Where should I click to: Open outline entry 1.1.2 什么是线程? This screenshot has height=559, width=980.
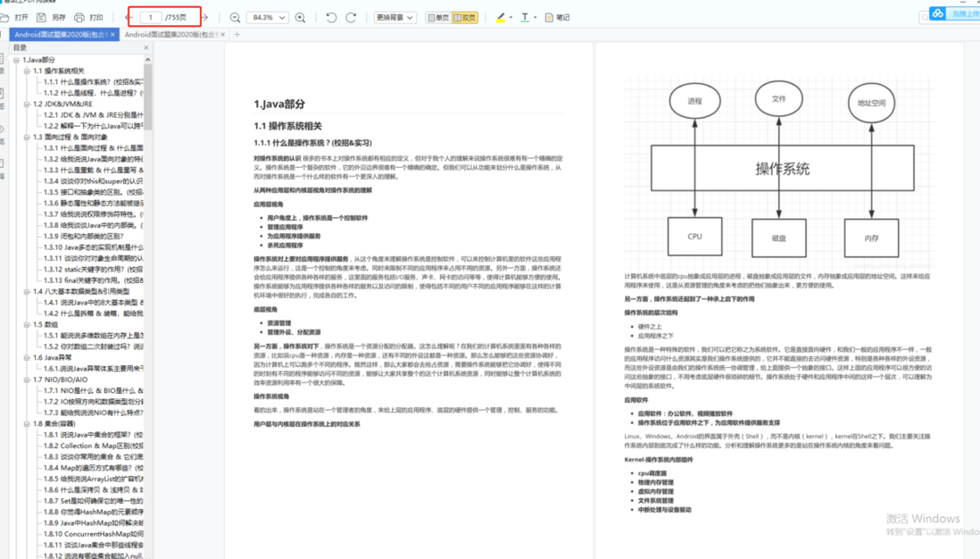(93, 93)
